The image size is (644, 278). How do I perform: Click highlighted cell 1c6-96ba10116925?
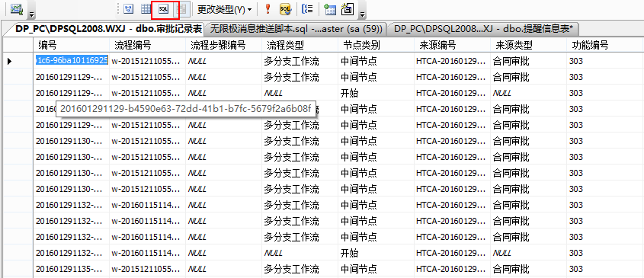tap(71, 61)
